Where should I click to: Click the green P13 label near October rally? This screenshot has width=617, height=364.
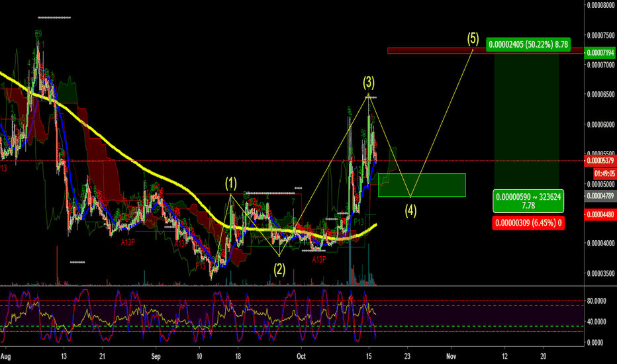tap(358, 222)
